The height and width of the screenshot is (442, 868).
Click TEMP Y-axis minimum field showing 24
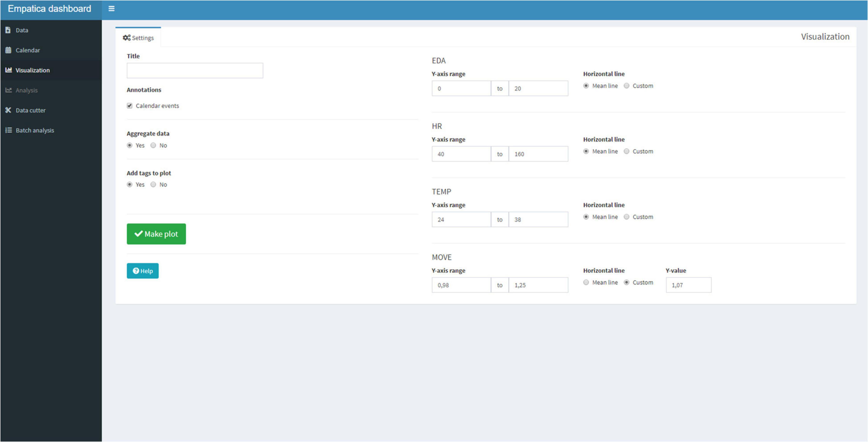tap(461, 220)
